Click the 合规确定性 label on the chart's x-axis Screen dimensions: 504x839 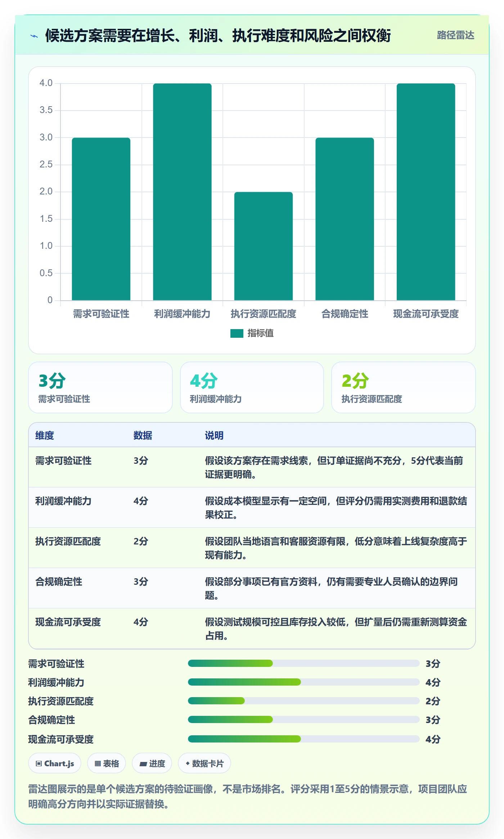coord(345,314)
